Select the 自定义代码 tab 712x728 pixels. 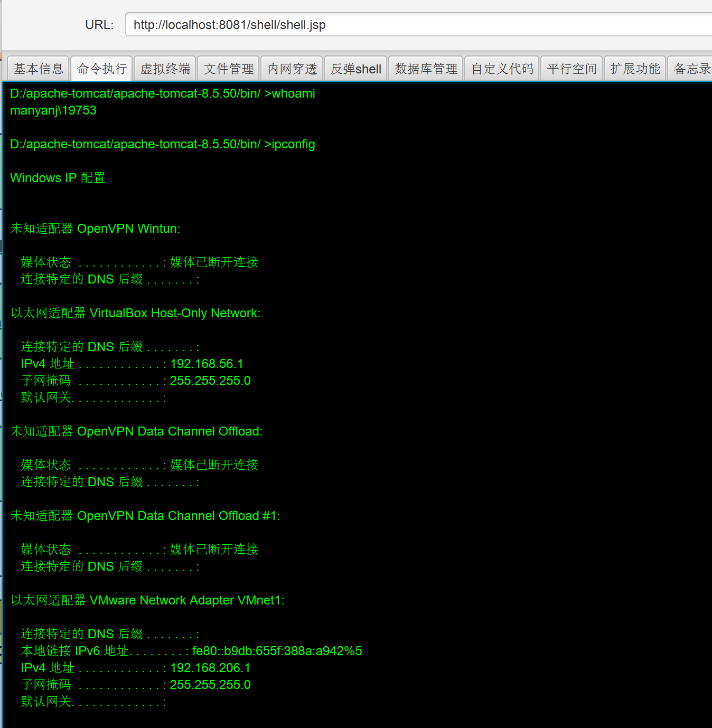(x=502, y=69)
